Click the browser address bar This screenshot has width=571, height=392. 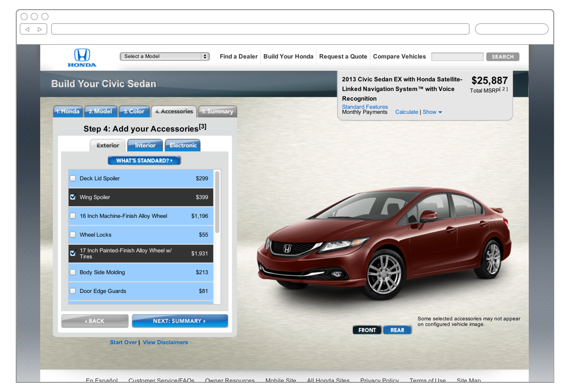260,29
